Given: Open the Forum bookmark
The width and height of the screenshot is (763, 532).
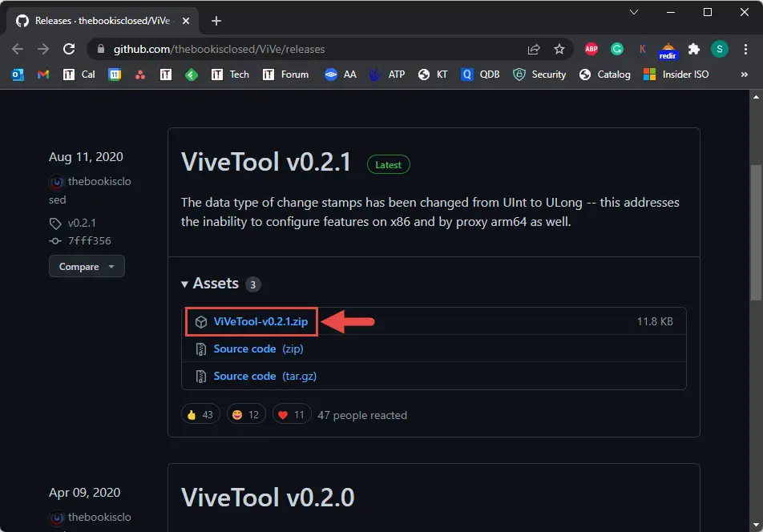Looking at the screenshot, I should point(285,75).
